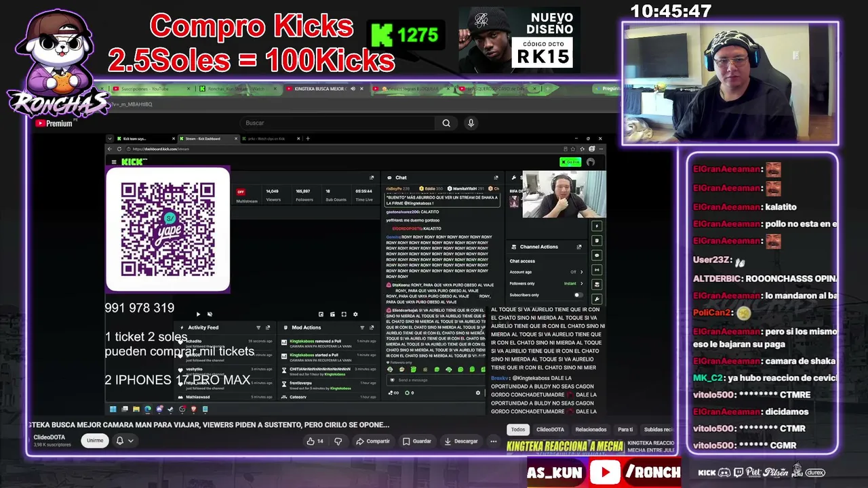
Task: Unmute the Kick stream preview
Action: coord(210,314)
